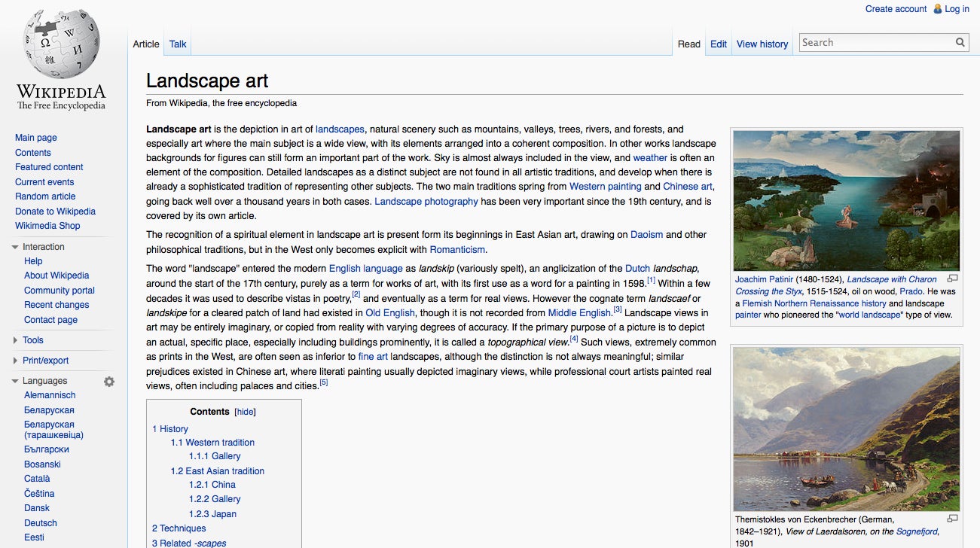Select Català language link

37,479
